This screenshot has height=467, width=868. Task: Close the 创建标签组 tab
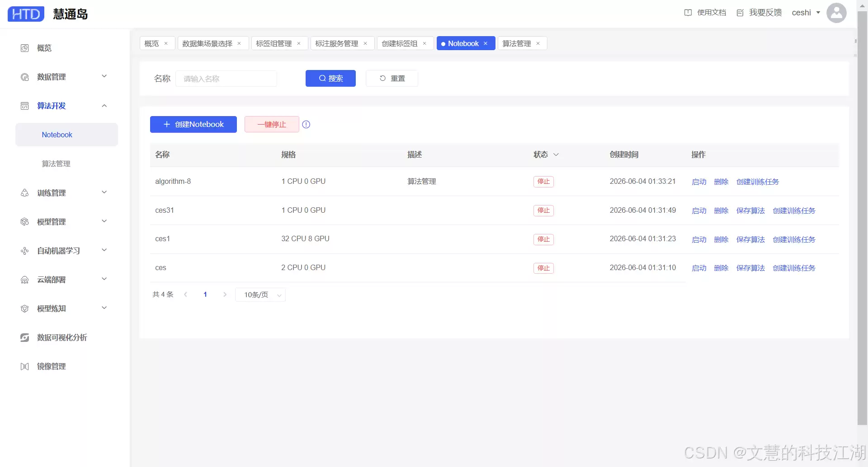[425, 43]
